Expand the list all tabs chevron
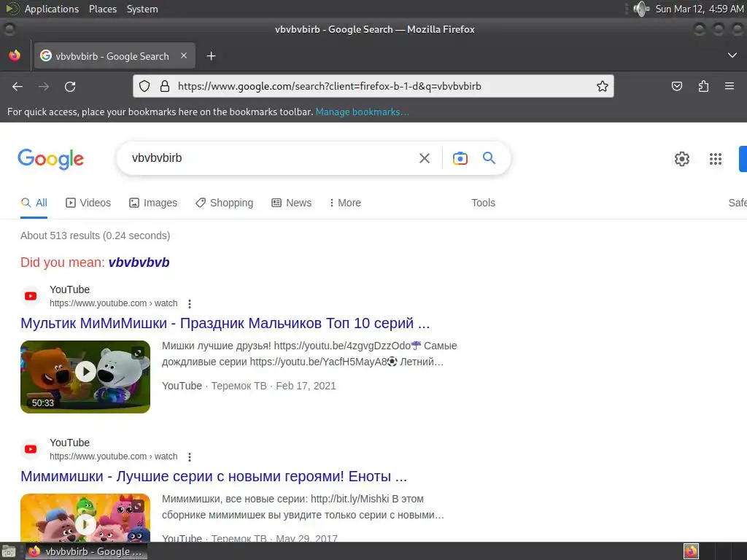747x560 pixels. point(732,55)
